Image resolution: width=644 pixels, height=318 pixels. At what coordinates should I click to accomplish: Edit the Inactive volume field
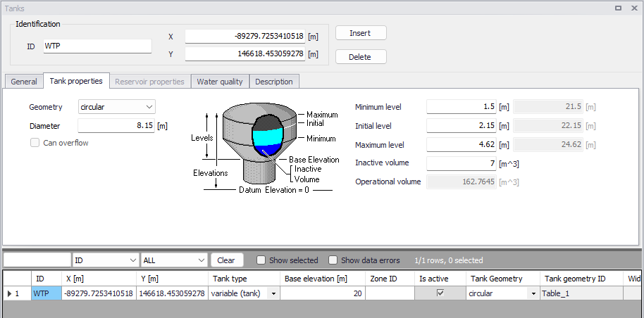coord(462,163)
